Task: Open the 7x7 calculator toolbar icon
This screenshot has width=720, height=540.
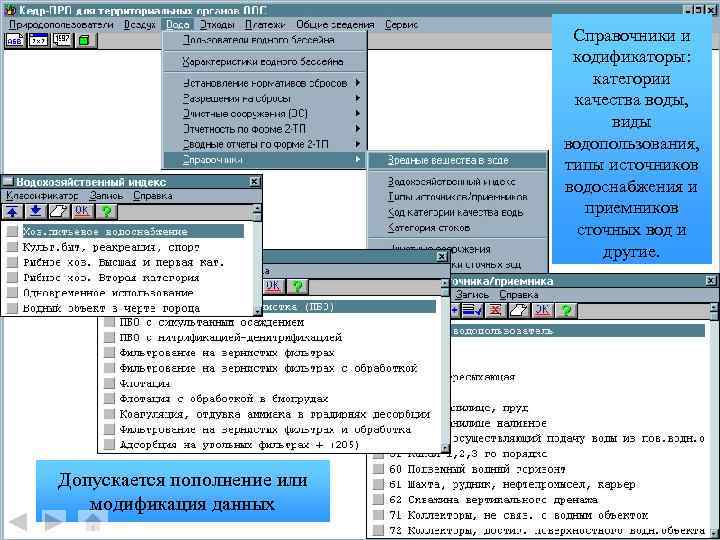Action: pyautogui.click(x=39, y=40)
